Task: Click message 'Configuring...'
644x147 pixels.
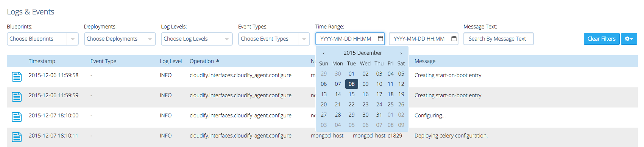Action: pos(430,115)
